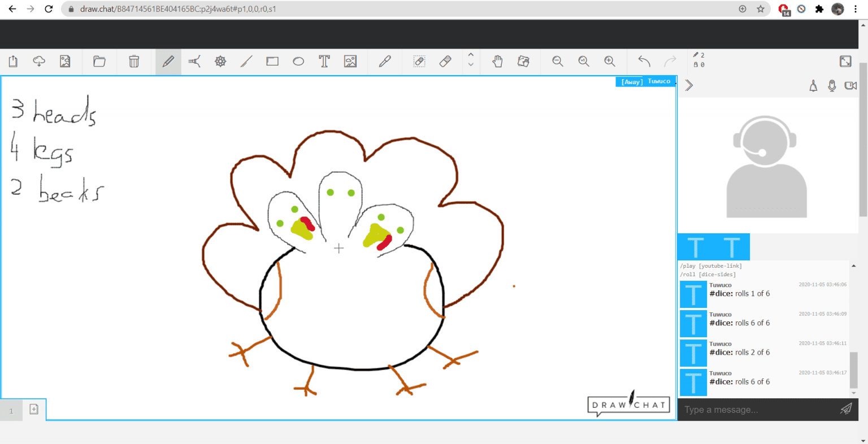The width and height of the screenshot is (868, 444).
Task: Select the Ellipse tool
Action: [x=298, y=62]
